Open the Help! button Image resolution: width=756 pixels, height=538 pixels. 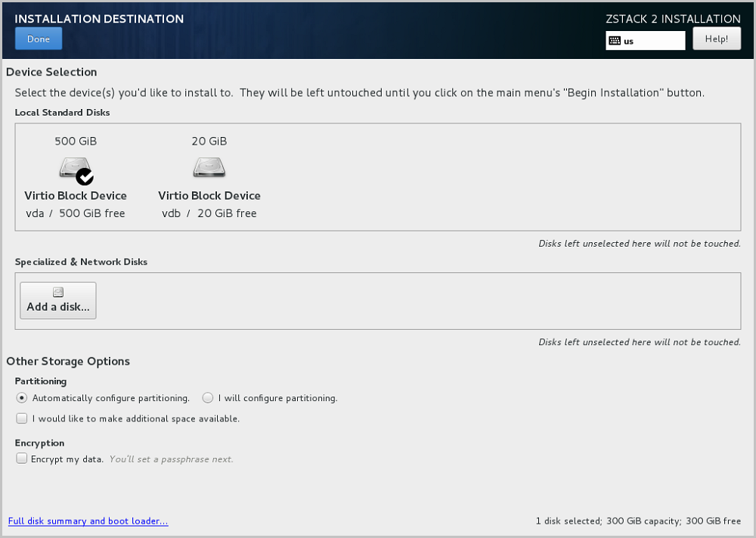click(x=716, y=39)
